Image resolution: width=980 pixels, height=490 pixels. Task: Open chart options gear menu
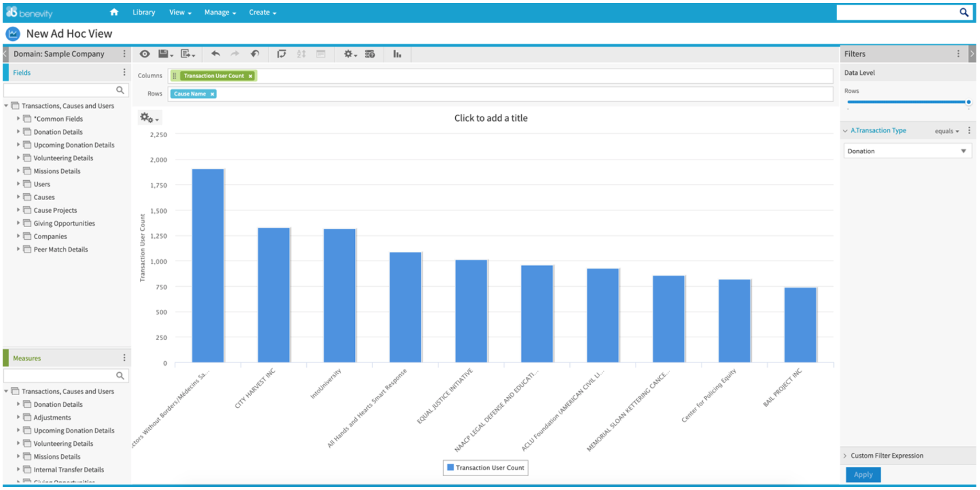coord(149,118)
